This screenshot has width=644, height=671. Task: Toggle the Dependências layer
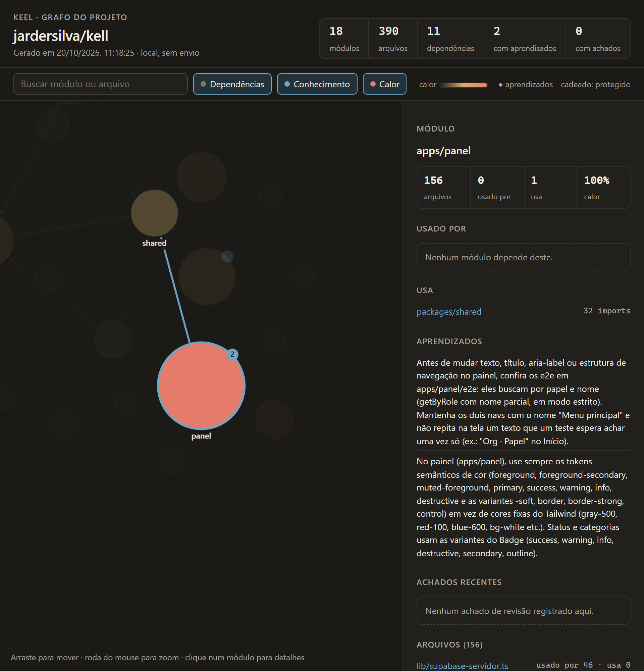point(232,84)
